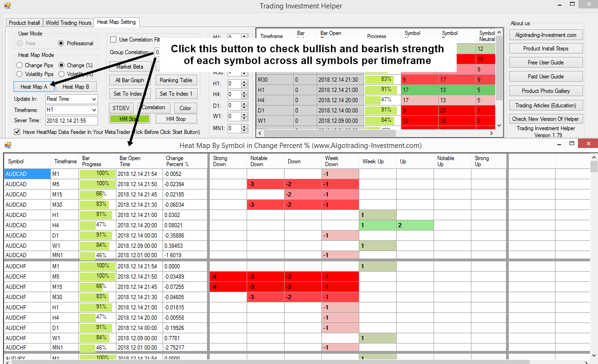Click the Trading Investment Helper title bar icon
This screenshot has width=598, height=364.
click(x=7, y=6)
